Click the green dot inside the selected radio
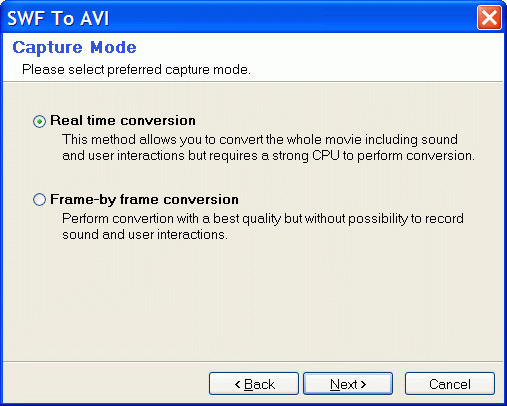The height and width of the screenshot is (406, 507). click(39, 121)
